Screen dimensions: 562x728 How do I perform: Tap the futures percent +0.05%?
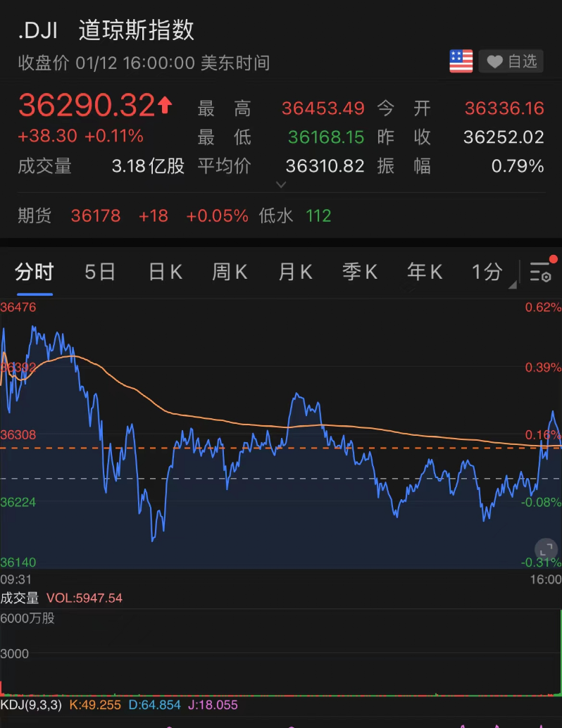tap(217, 216)
